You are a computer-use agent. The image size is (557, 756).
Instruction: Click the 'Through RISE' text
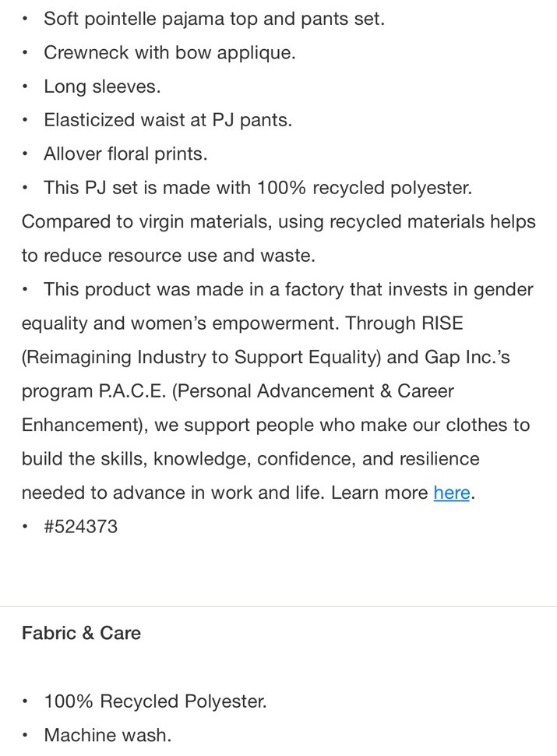click(404, 323)
